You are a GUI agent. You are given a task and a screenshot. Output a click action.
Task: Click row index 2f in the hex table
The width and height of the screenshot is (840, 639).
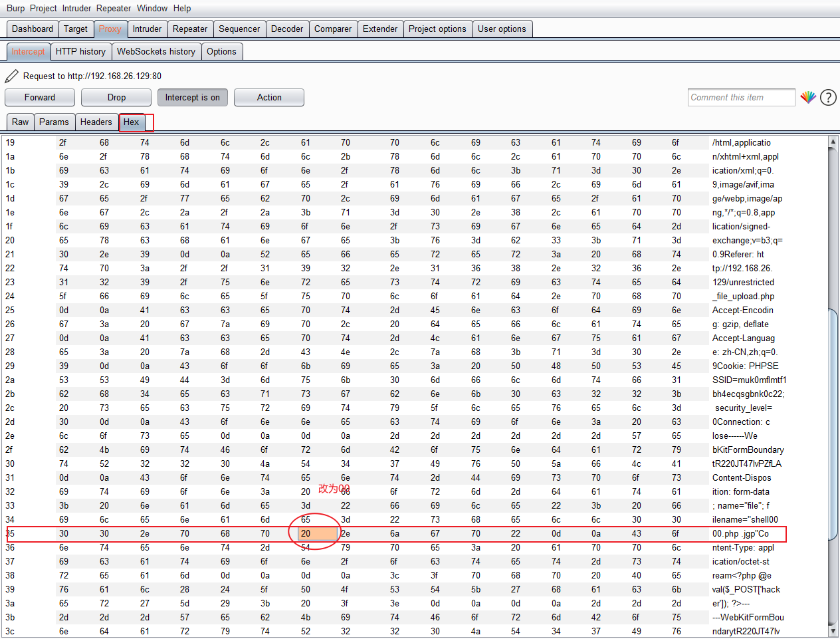tap(10, 449)
